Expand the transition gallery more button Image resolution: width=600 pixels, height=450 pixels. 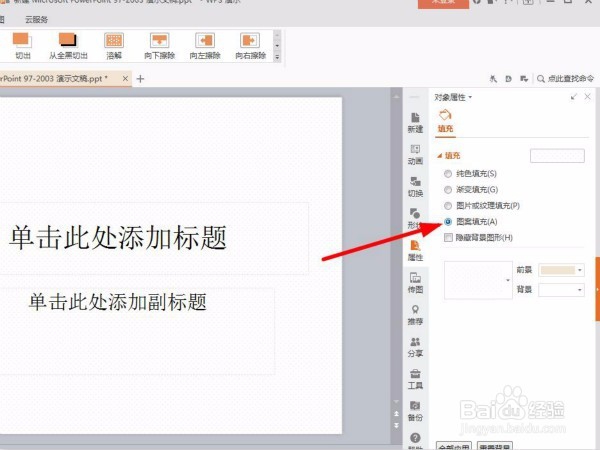[x=277, y=57]
